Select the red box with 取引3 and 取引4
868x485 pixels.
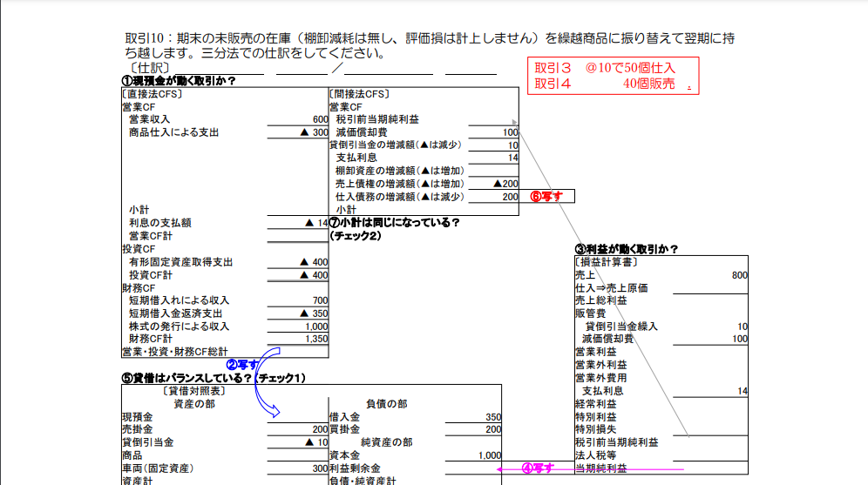pyautogui.click(x=613, y=76)
